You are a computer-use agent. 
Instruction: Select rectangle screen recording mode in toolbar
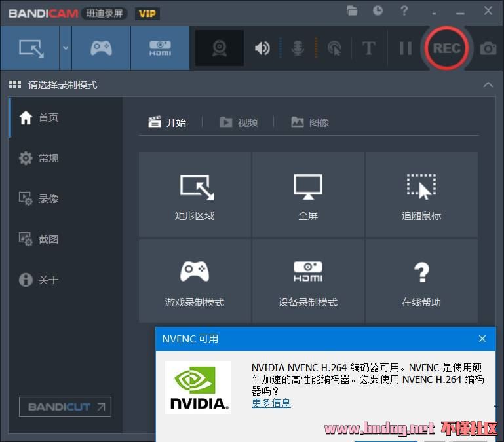coord(30,48)
